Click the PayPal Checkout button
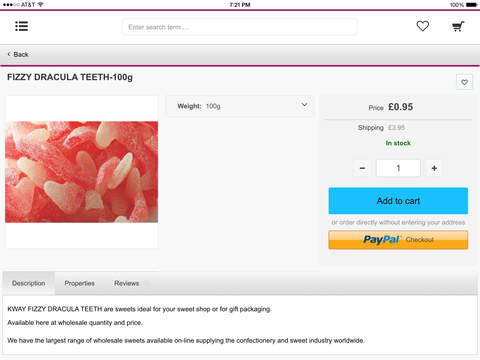This screenshot has height=360, width=480. coord(398,240)
